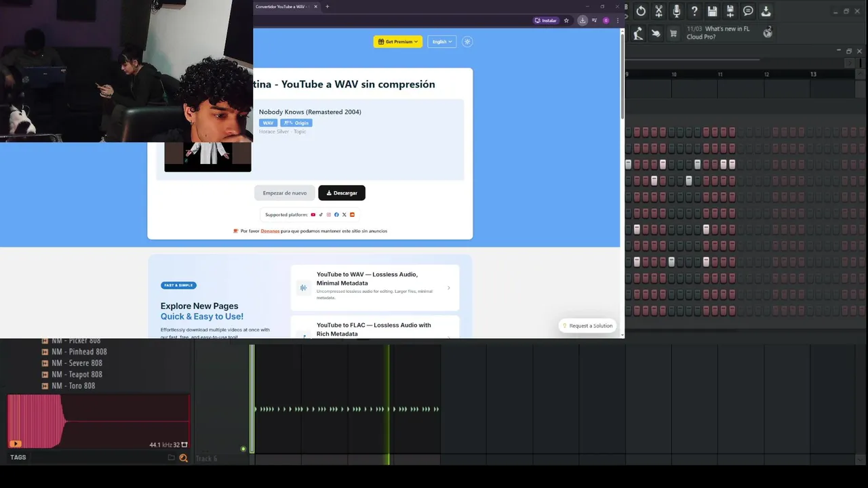
Task: Open YouTube to FLAC — Lossless Audio card
Action: pos(375,327)
